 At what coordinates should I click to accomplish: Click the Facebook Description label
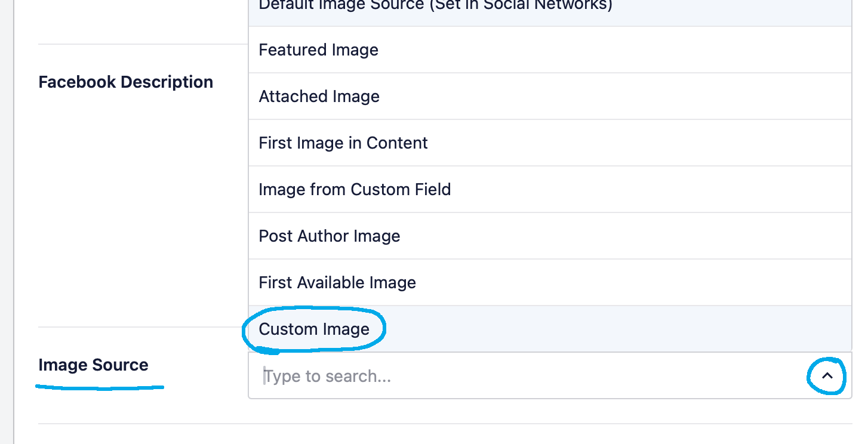(x=125, y=82)
